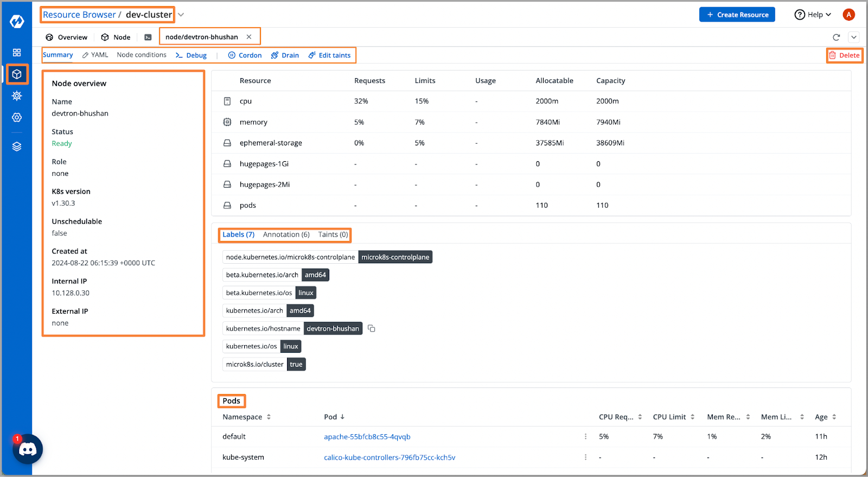Open the bug-gear sidebar icon
868x477 pixels.
[17, 96]
